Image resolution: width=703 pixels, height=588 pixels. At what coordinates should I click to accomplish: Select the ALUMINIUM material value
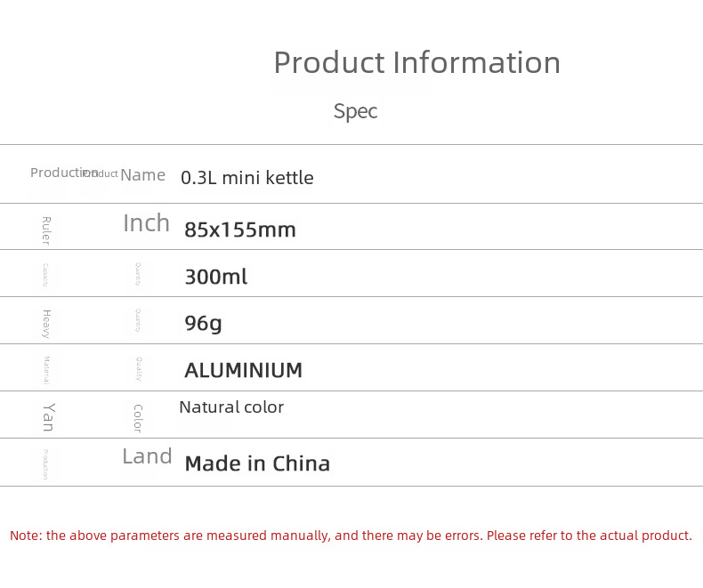[243, 371]
